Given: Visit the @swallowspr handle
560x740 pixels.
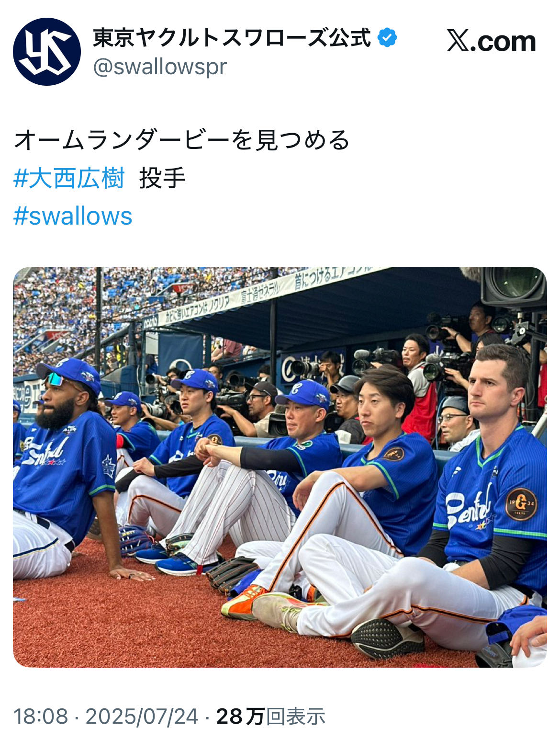Looking at the screenshot, I should (160, 67).
